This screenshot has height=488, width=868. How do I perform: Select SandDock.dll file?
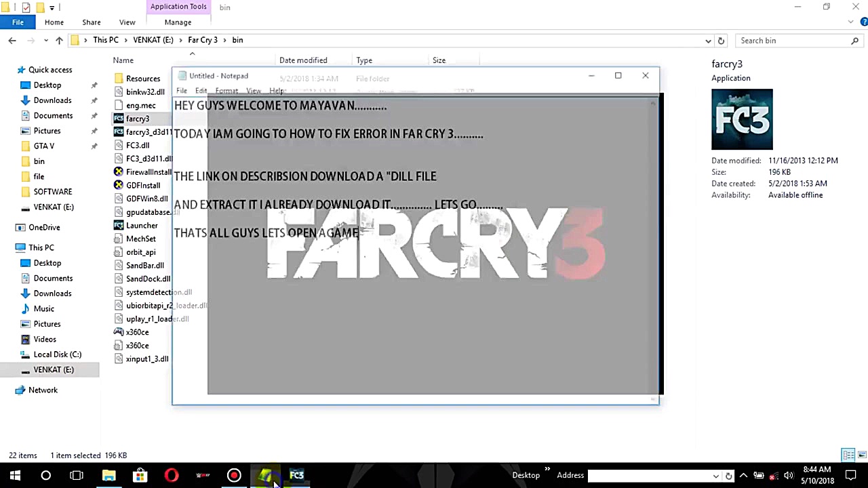(x=148, y=279)
